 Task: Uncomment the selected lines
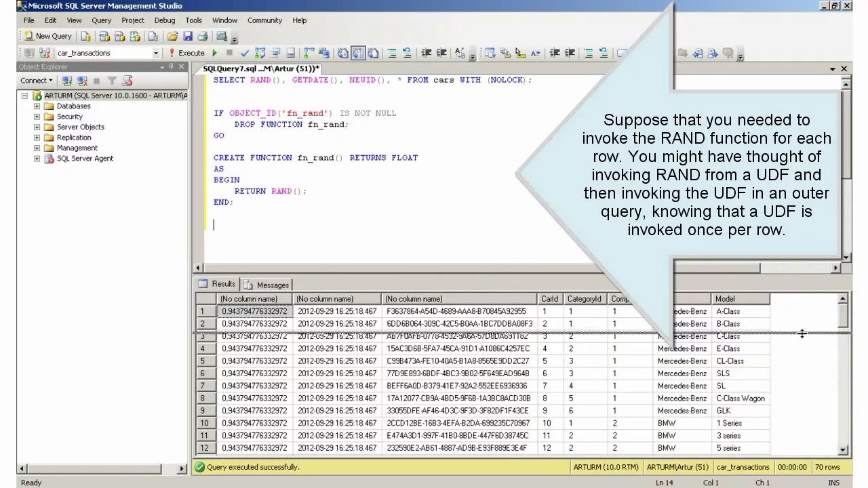[407, 53]
